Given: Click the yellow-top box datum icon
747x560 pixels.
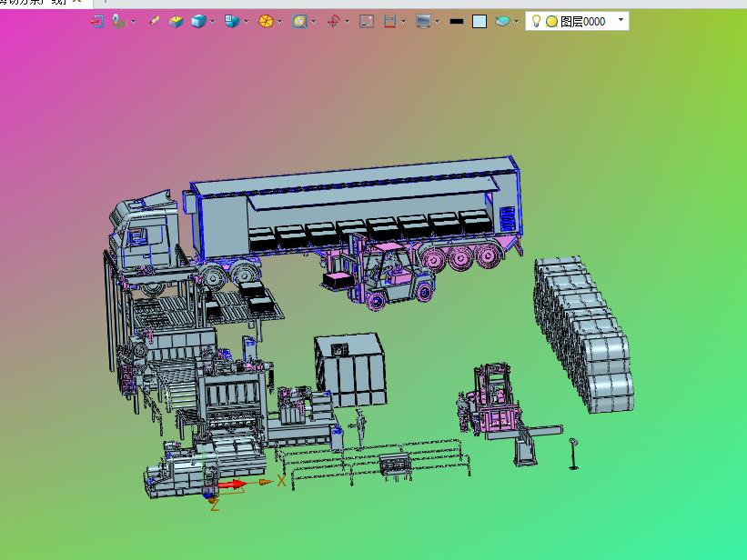Looking at the screenshot, I should 176,22.
